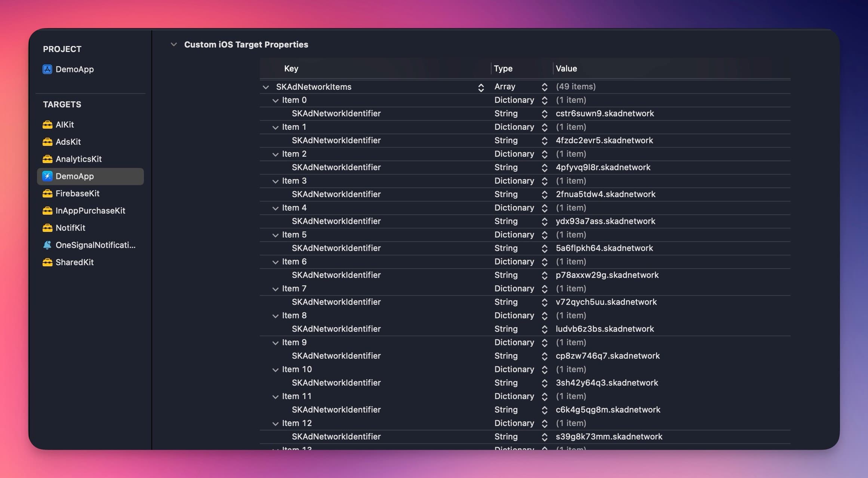Image resolution: width=868 pixels, height=478 pixels.
Task: Click SKAdNetworkIdentifier type stepper for Item 6
Action: click(x=544, y=274)
